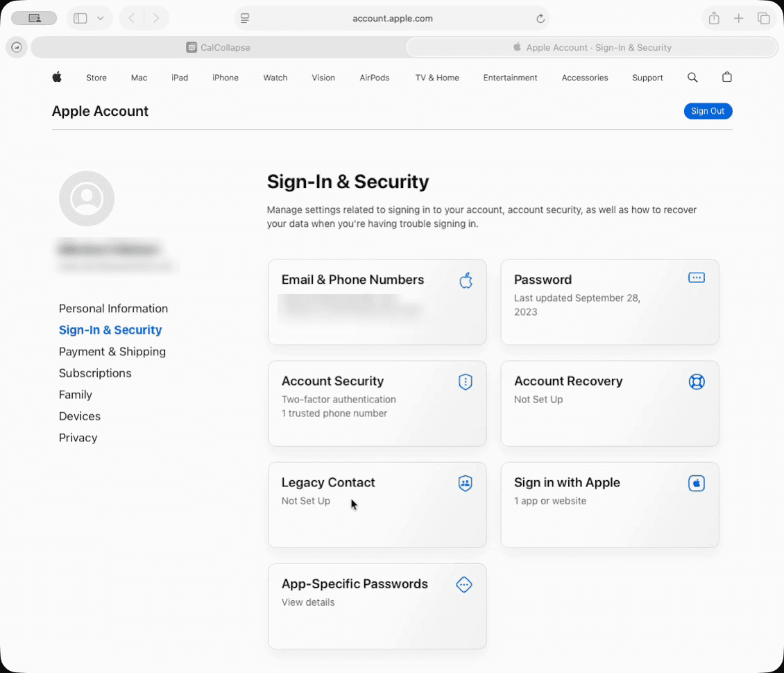
Task: Select Sign-In & Security in sidebar
Action: coord(110,330)
